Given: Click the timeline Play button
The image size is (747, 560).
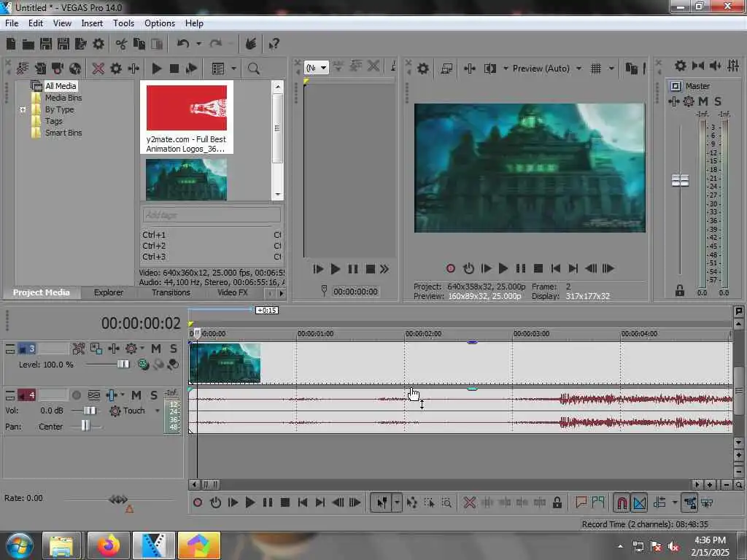Looking at the screenshot, I should point(249,502).
